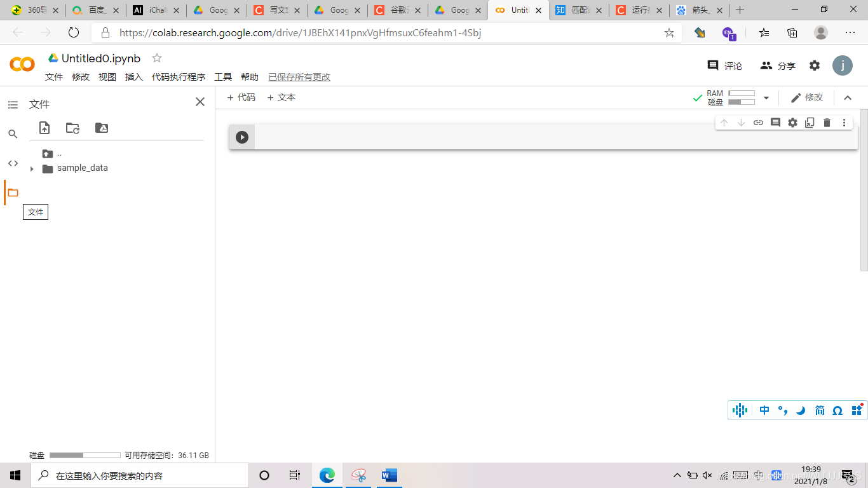Open the 修改 menu in menu bar
Image resolution: width=868 pixels, height=488 pixels.
click(x=81, y=77)
